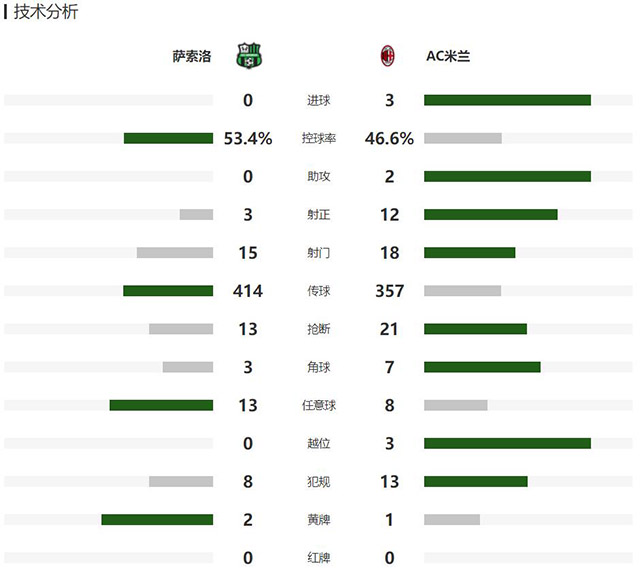Click the 犯规 fouls stat label
Image resolution: width=640 pixels, height=568 pixels.
point(318,482)
